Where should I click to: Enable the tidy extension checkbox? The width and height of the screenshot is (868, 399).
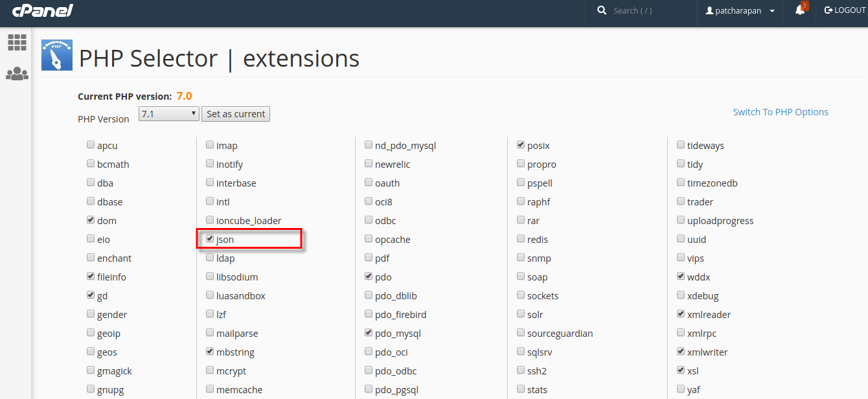(681, 164)
